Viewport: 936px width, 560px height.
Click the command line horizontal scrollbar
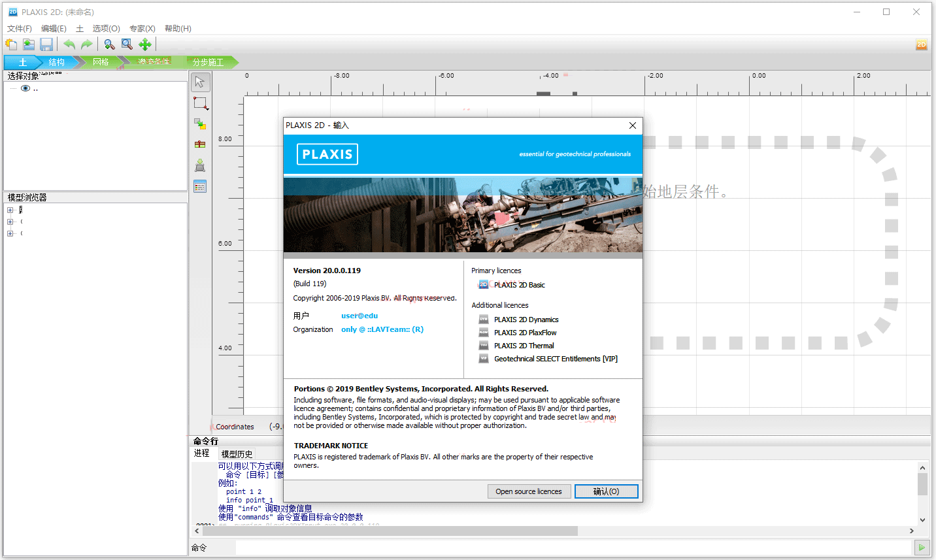[x=392, y=531]
